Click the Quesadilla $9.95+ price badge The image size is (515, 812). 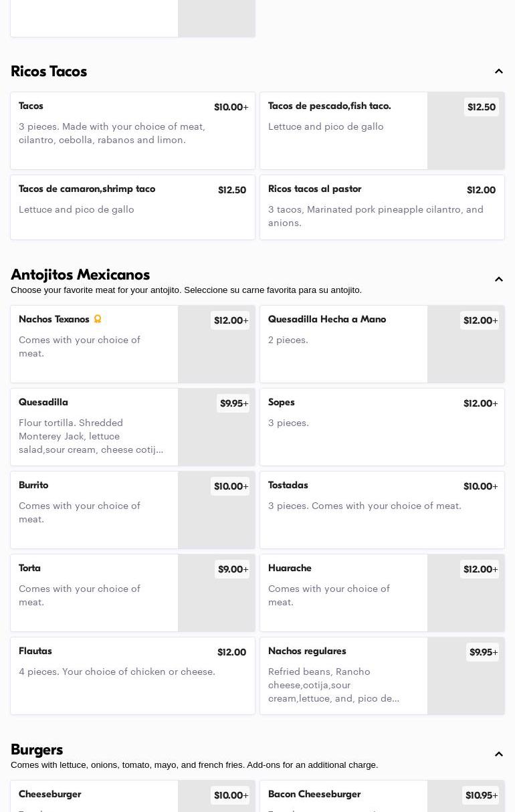click(233, 403)
